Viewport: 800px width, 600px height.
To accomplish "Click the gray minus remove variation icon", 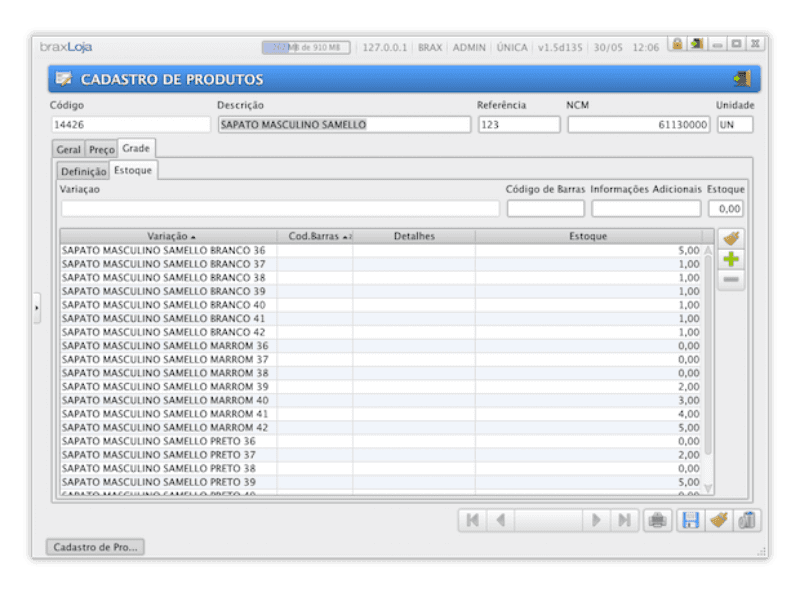I will [x=732, y=281].
